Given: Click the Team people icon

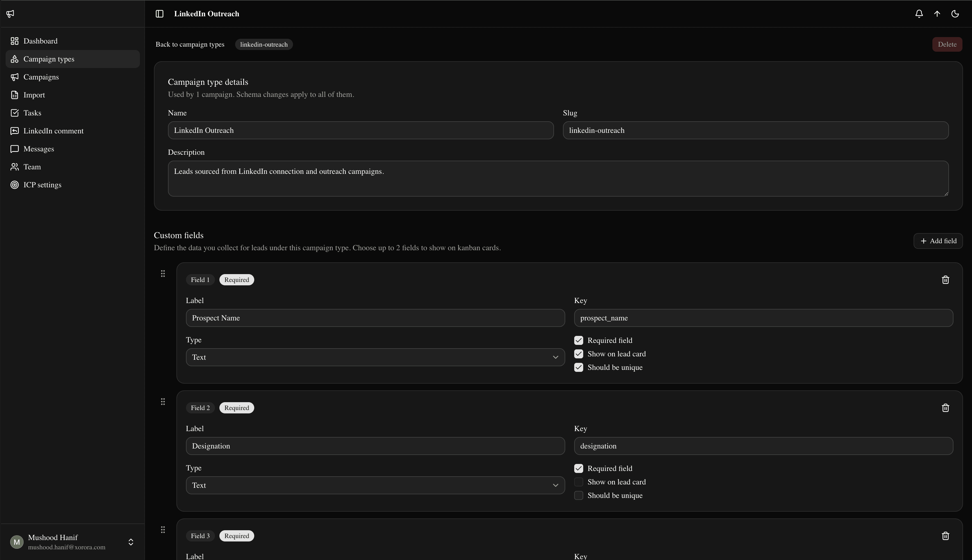Looking at the screenshot, I should pyautogui.click(x=15, y=167).
